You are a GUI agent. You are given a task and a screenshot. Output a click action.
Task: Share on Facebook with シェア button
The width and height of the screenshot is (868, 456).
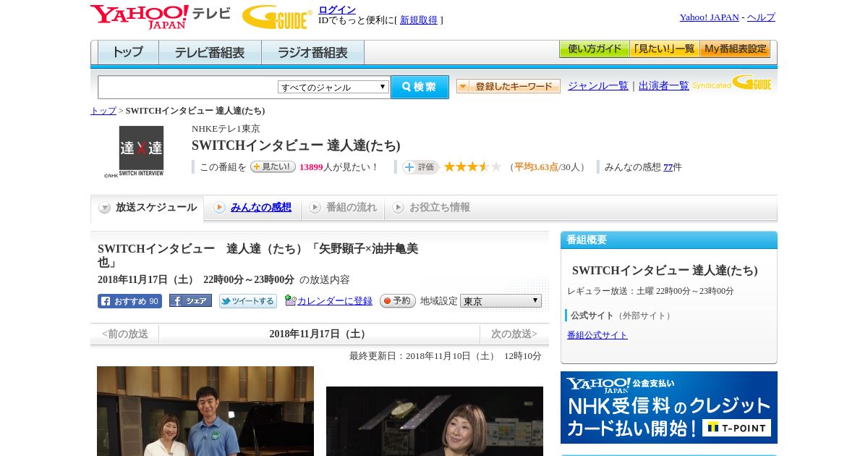click(x=190, y=300)
